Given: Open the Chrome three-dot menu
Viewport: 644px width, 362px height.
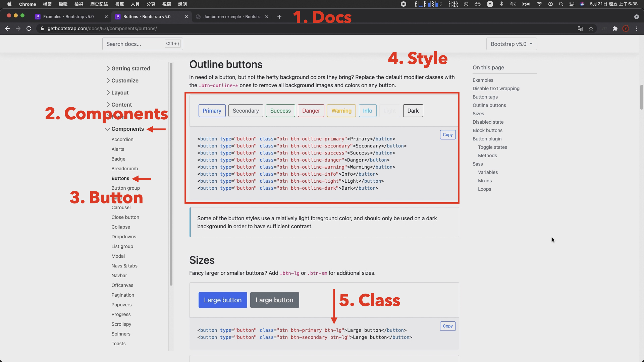Looking at the screenshot, I should coord(637,28).
